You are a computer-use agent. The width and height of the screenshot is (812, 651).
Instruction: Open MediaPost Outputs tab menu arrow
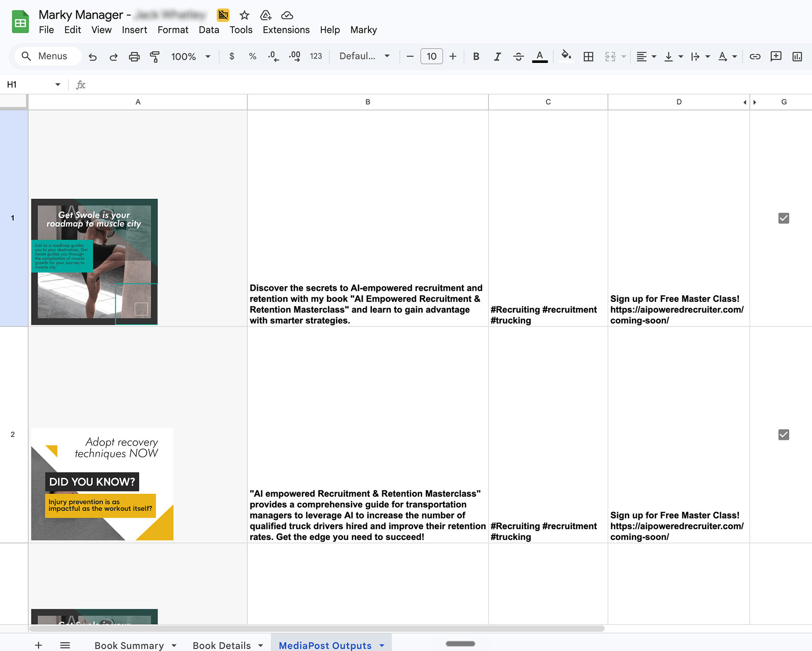tap(382, 645)
